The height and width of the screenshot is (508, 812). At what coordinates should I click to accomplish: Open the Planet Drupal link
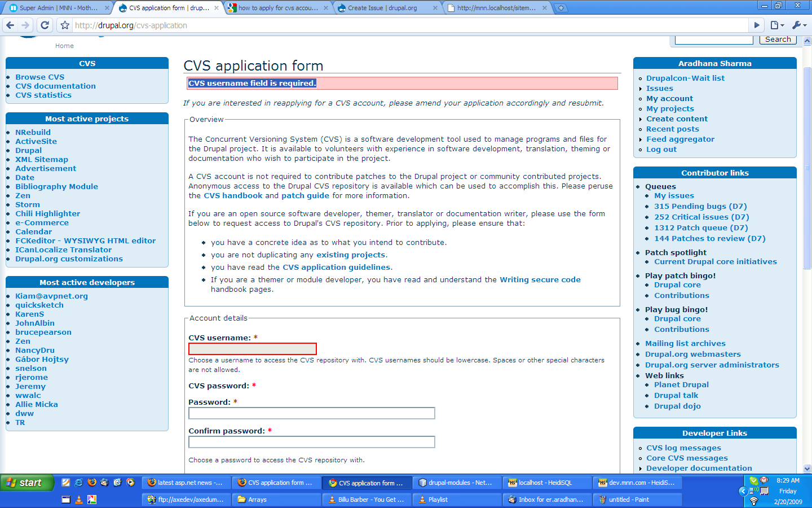[681, 385]
